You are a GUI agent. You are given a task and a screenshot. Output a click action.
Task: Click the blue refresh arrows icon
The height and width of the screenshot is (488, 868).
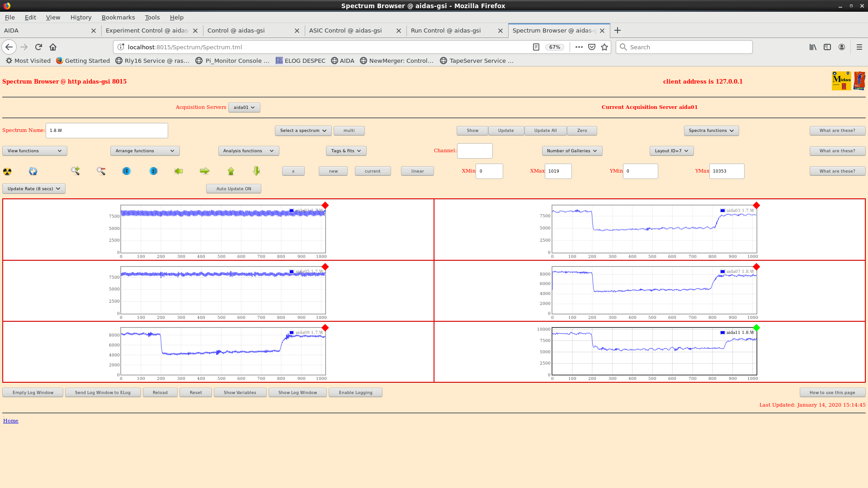[33, 171]
